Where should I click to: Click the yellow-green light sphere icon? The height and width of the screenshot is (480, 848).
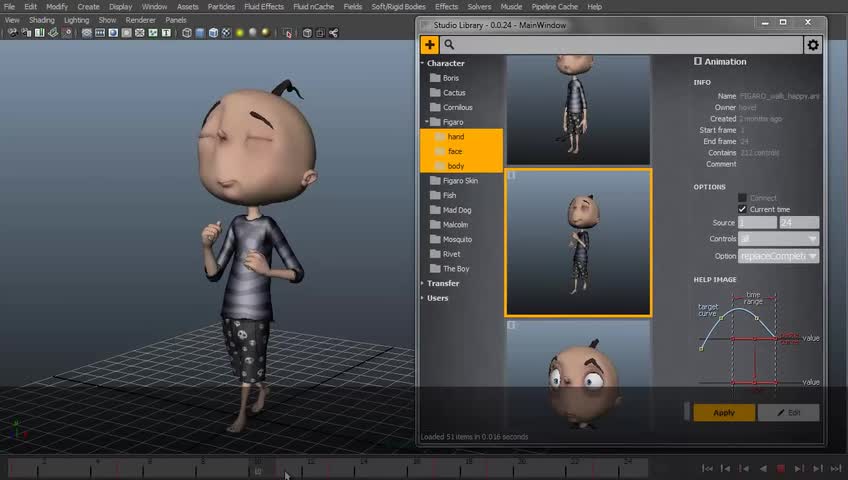[x=240, y=33]
